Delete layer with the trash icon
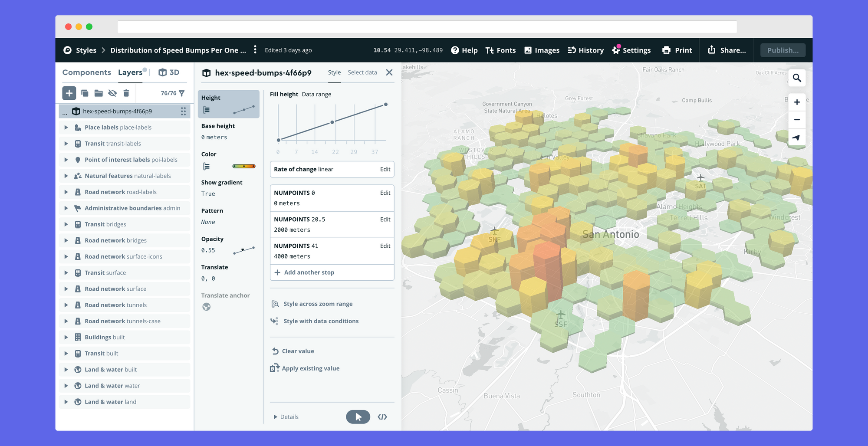The image size is (868, 446). click(x=126, y=93)
